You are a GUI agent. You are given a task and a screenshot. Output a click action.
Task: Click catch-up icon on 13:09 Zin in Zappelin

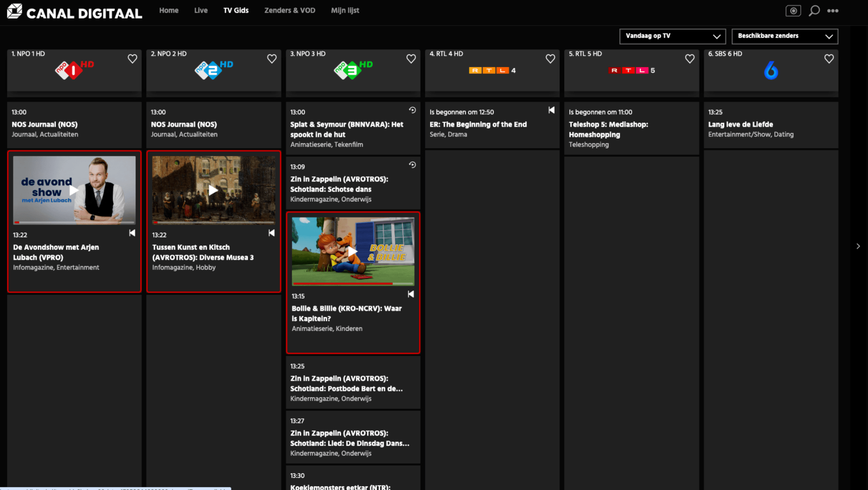[x=412, y=165]
